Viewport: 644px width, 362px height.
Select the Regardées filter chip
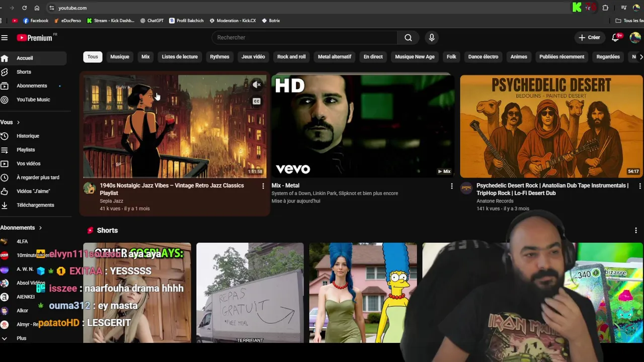tap(608, 57)
